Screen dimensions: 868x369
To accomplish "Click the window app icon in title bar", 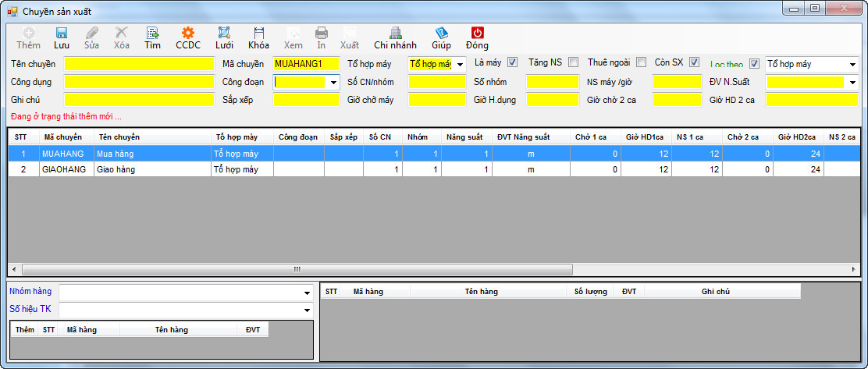I will [12, 11].
